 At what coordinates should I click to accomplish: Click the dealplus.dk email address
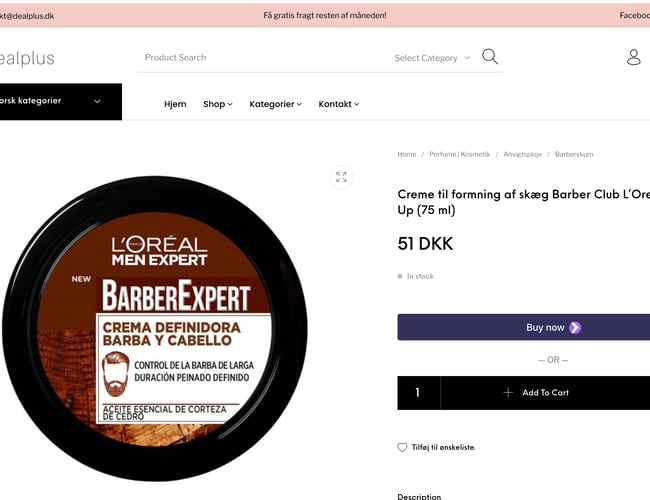click(x=27, y=16)
